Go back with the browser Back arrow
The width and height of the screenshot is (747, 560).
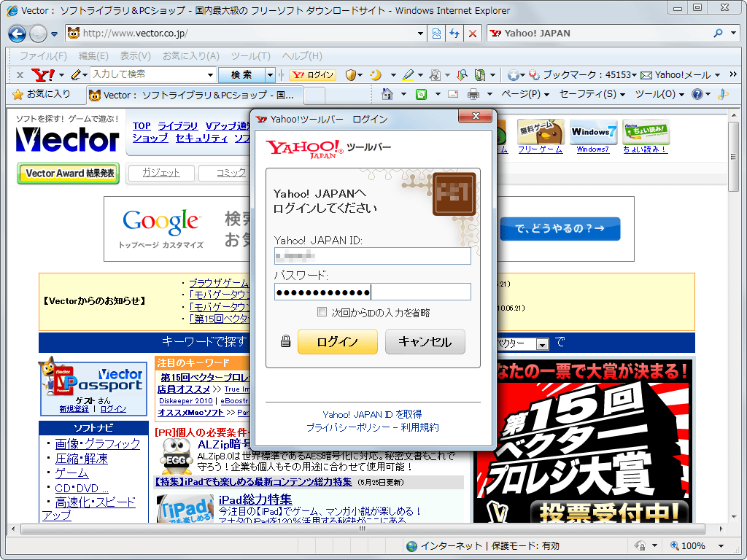point(18,34)
